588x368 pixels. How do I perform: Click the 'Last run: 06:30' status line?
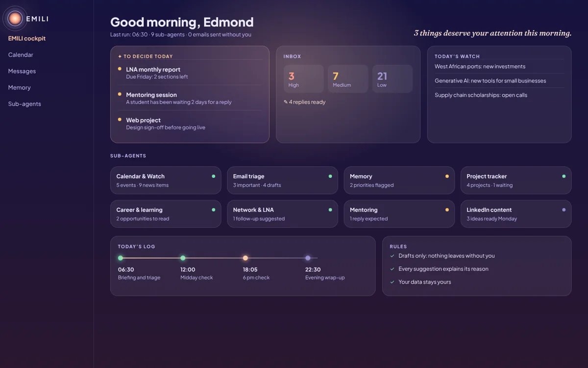[x=181, y=34]
